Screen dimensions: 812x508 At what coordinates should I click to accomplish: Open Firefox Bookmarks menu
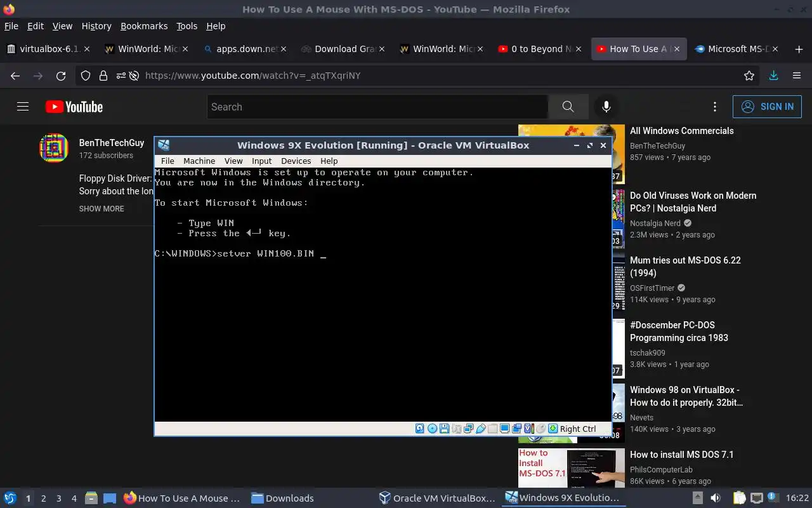click(144, 26)
